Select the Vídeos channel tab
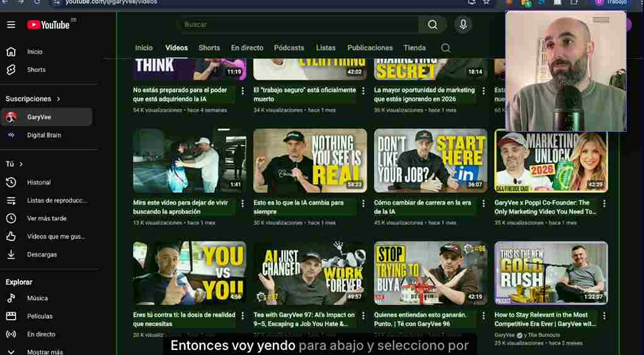The height and width of the screenshot is (355, 644). [176, 48]
